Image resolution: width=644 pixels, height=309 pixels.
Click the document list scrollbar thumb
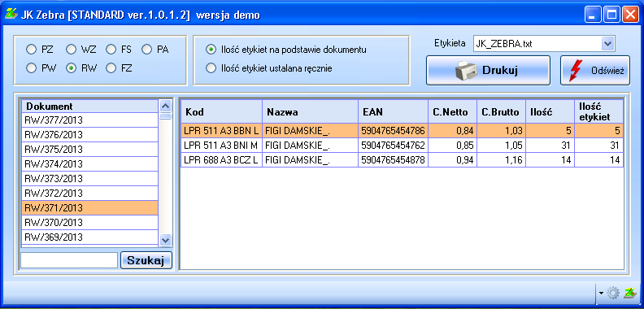(165, 116)
